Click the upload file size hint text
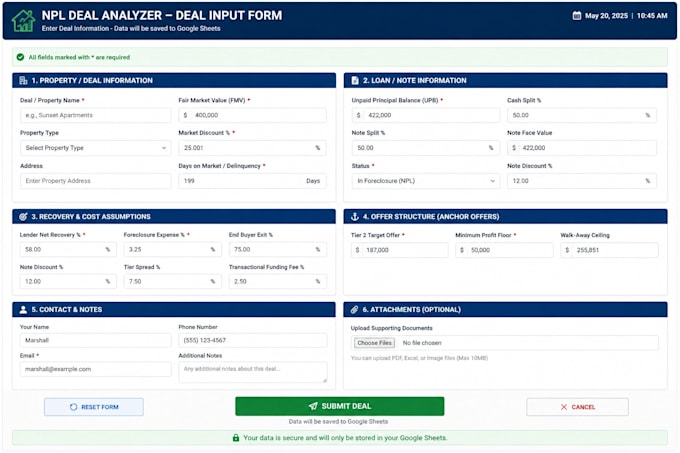This screenshot has height=453, width=680. coord(419,358)
